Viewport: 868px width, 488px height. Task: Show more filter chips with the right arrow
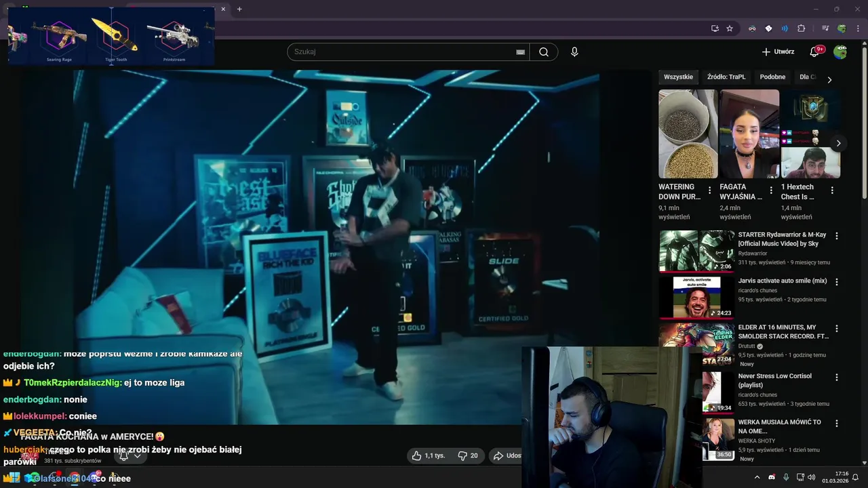pyautogui.click(x=829, y=79)
